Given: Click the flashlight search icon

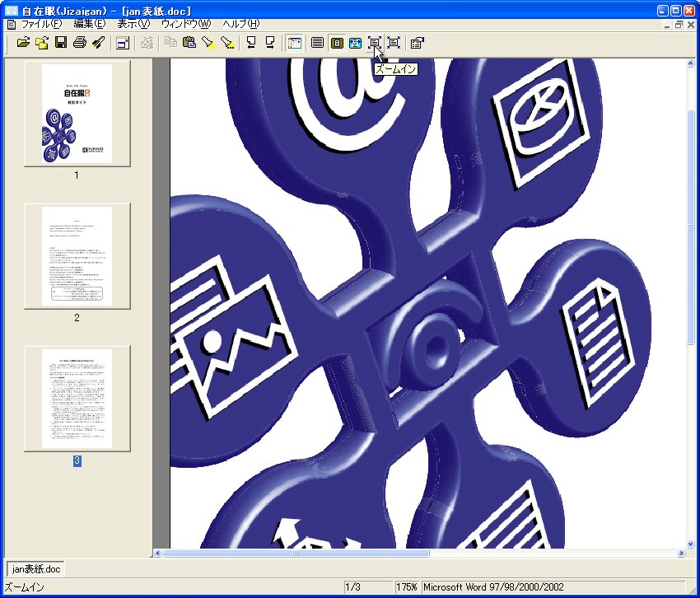Looking at the screenshot, I should pyautogui.click(x=208, y=43).
